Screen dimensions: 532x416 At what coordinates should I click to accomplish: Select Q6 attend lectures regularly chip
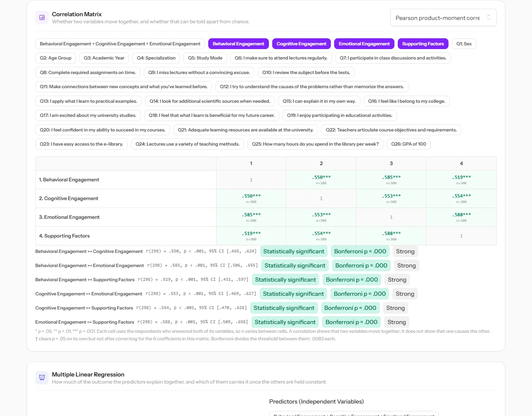point(281,58)
